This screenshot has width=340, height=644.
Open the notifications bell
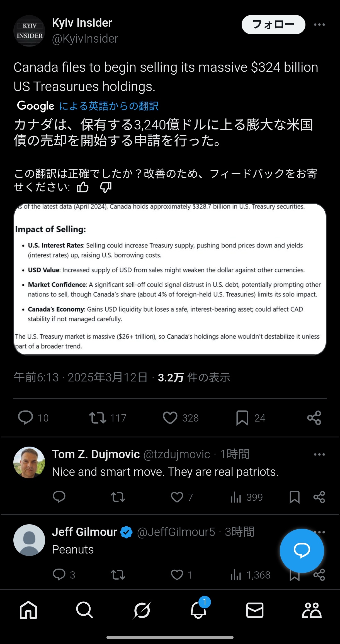[x=198, y=610]
